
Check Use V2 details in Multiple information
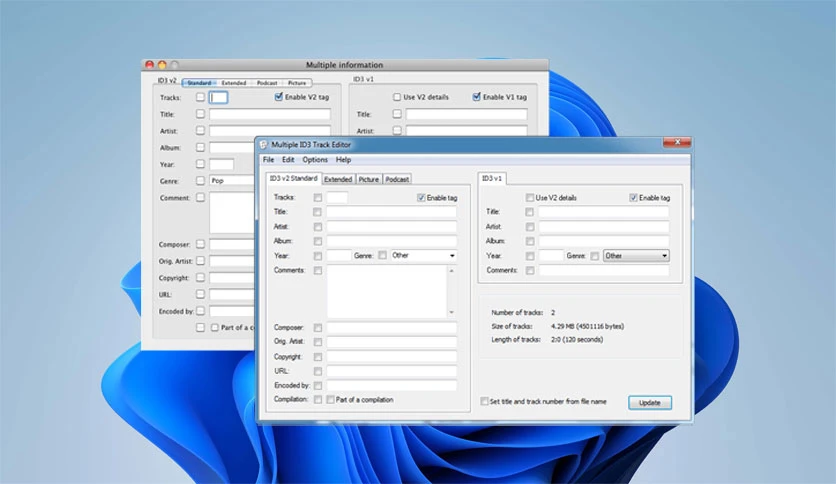coord(397,97)
